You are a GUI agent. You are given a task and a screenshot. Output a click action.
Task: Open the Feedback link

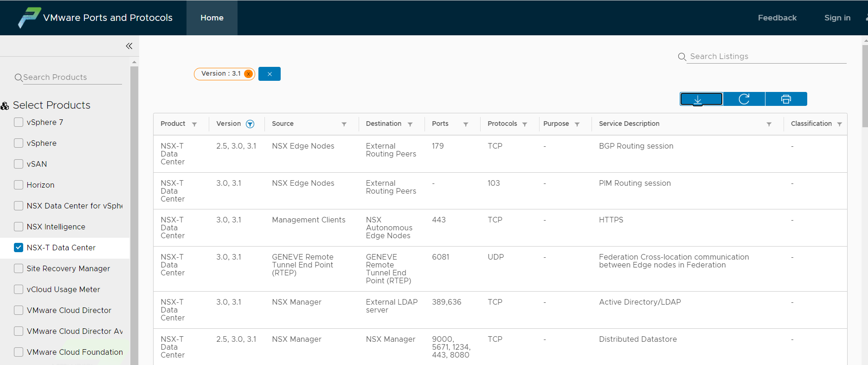[777, 18]
